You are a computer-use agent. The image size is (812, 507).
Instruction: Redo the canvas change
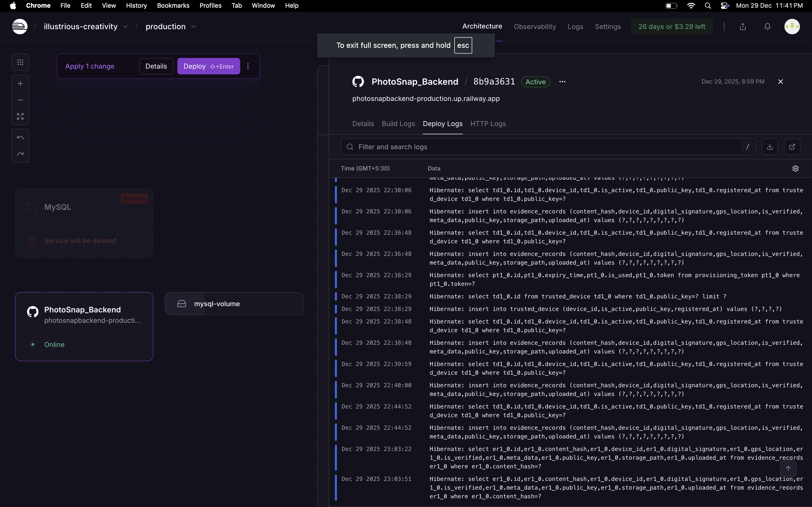pos(20,154)
